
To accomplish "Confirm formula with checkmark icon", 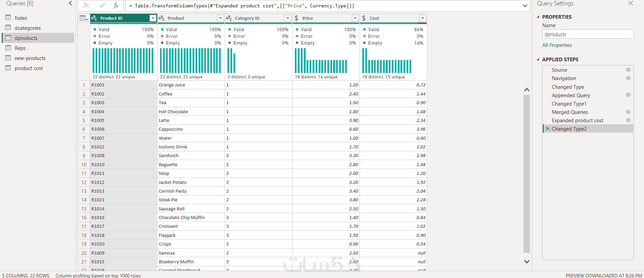I will (x=102, y=5).
